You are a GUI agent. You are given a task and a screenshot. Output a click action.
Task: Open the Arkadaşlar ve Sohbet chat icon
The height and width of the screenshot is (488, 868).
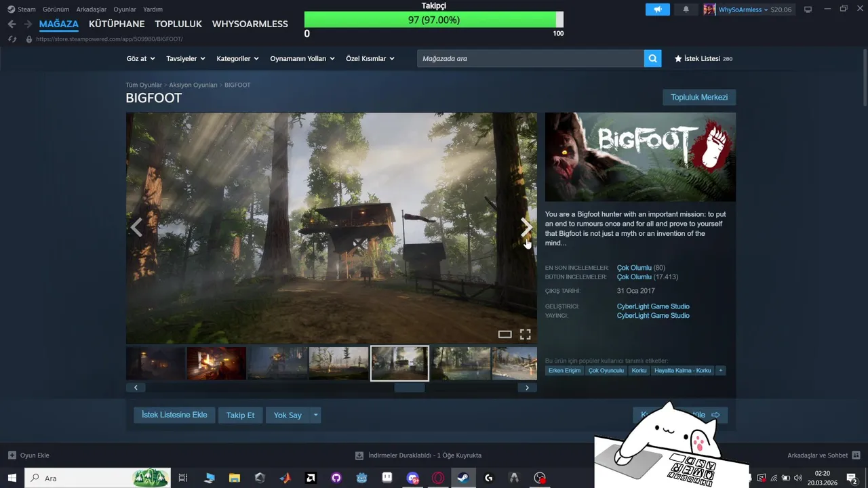[x=856, y=455]
